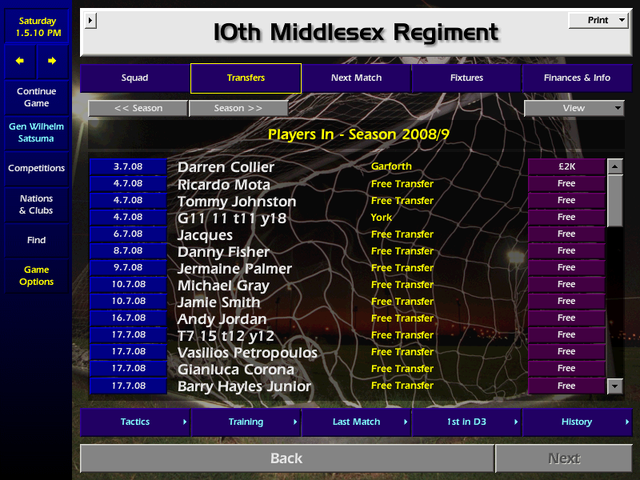Click date 6.7.08 cell

click(x=128, y=234)
